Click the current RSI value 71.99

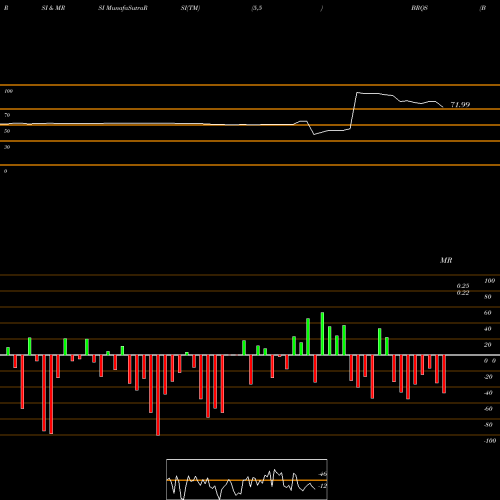460,105
